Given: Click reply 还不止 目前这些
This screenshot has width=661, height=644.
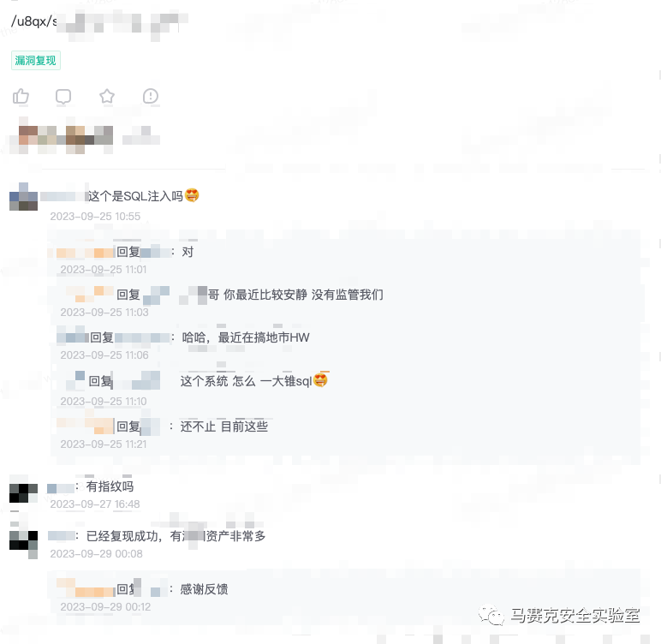Looking at the screenshot, I should coord(224,426).
